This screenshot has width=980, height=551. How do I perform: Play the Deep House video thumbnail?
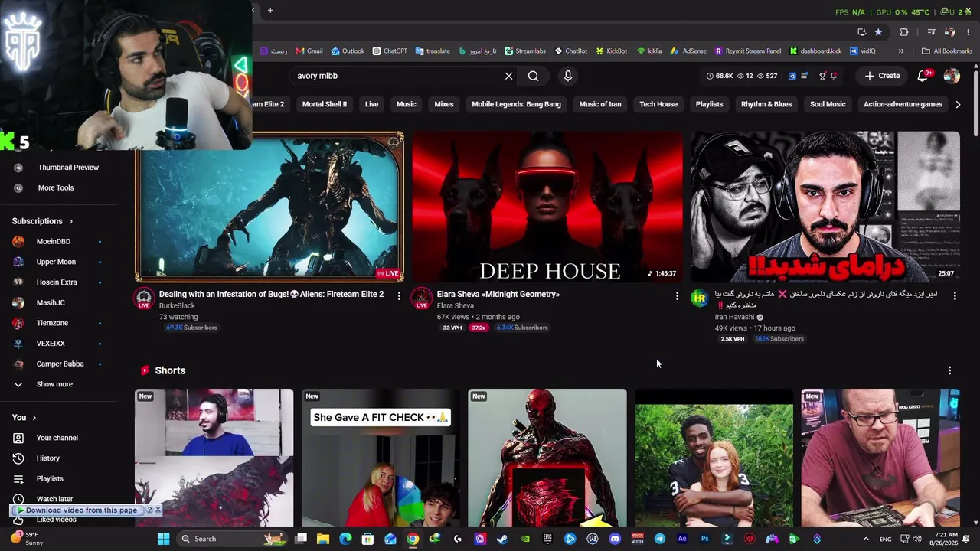pyautogui.click(x=547, y=207)
